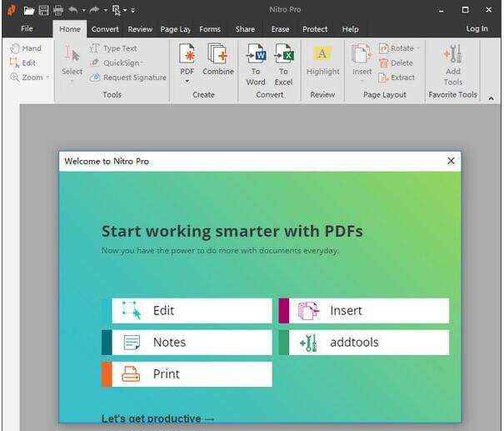Select the Print tile in welcome dialog

(x=187, y=374)
